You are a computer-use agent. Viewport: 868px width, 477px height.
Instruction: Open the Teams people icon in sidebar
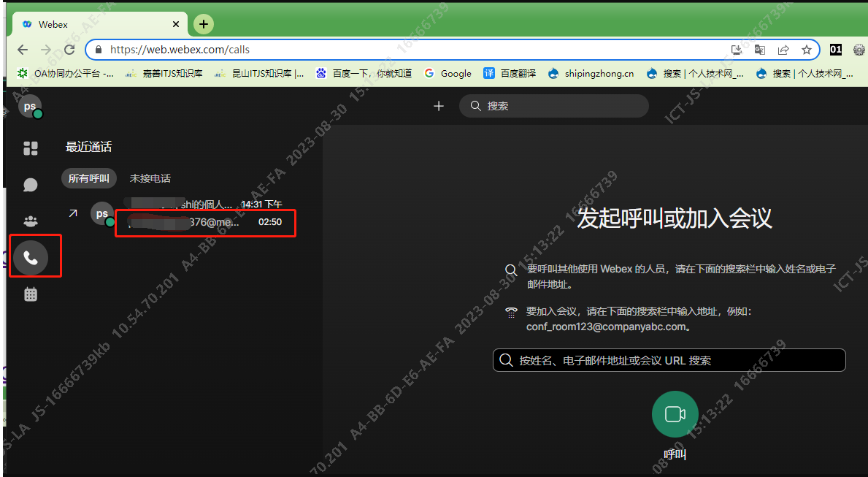(x=31, y=221)
